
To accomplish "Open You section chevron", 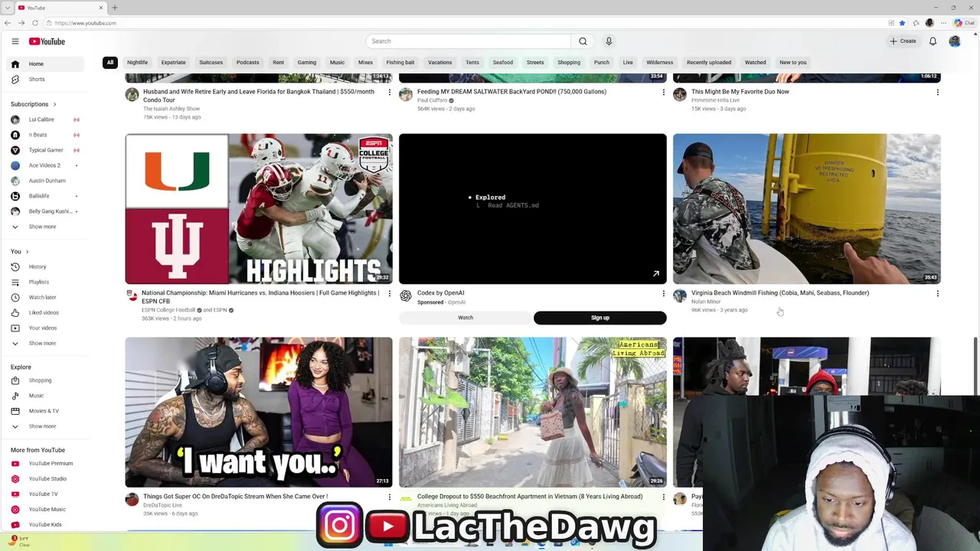I will point(27,252).
